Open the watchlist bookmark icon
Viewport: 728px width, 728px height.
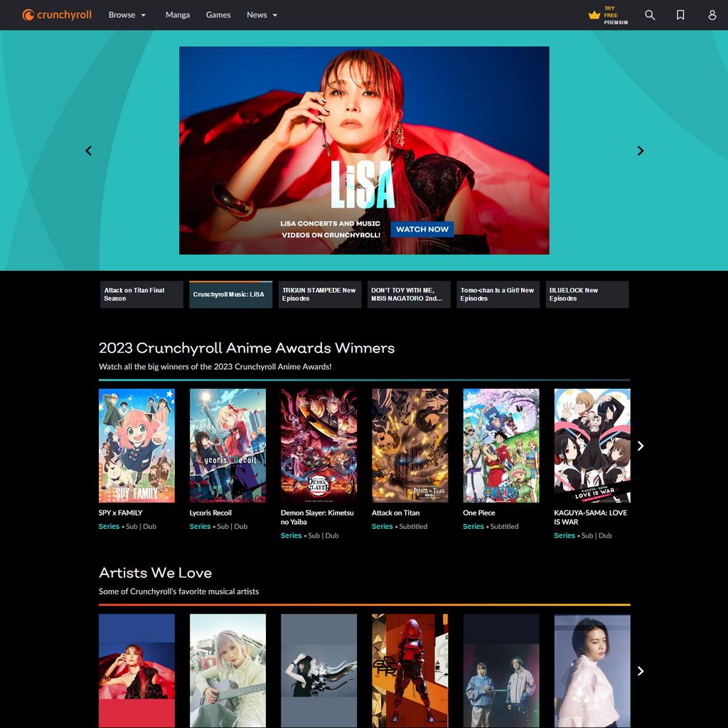tap(680, 15)
